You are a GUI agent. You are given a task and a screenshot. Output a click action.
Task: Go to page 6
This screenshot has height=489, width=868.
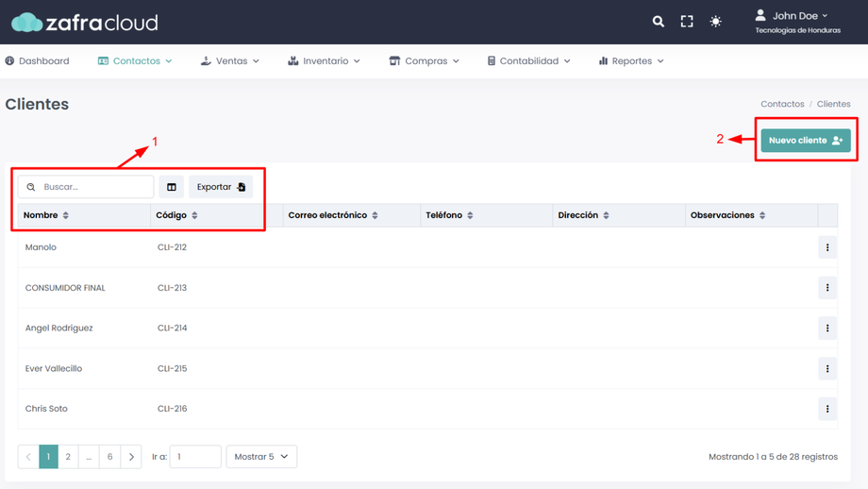point(109,457)
